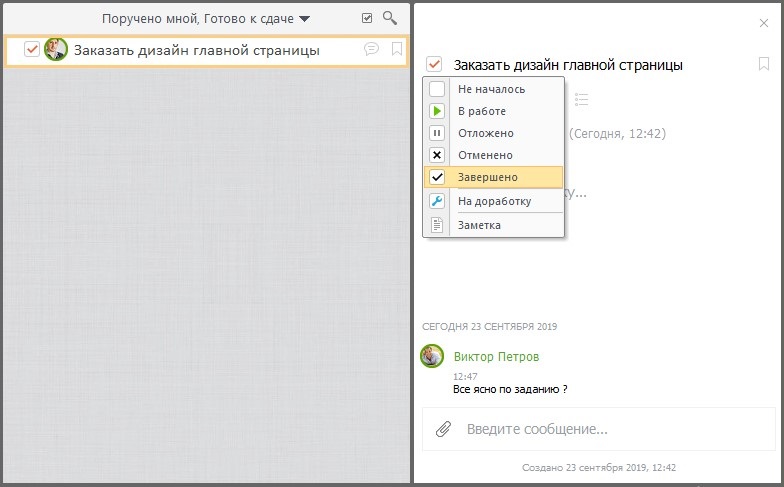Expand the "Поручено мной, Готово к сдаче" filter
This screenshot has width=784, height=487.
[x=206, y=18]
